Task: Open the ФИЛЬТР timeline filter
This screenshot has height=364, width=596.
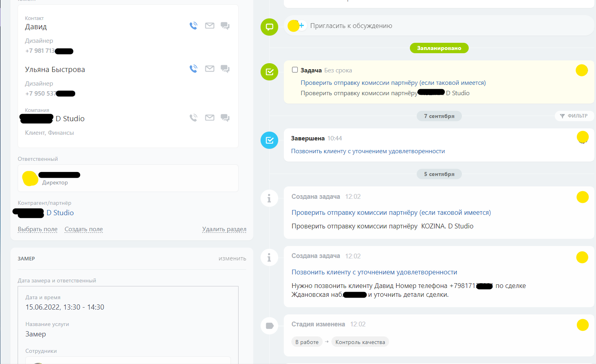Action: (574, 116)
